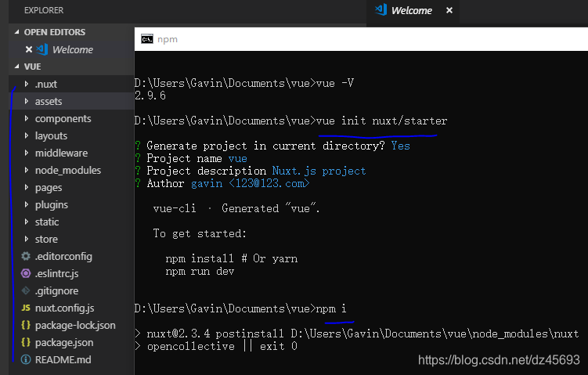Image resolution: width=588 pixels, height=375 pixels.
Task: Click the 'npm install # Or yarn' line
Action: tap(232, 259)
